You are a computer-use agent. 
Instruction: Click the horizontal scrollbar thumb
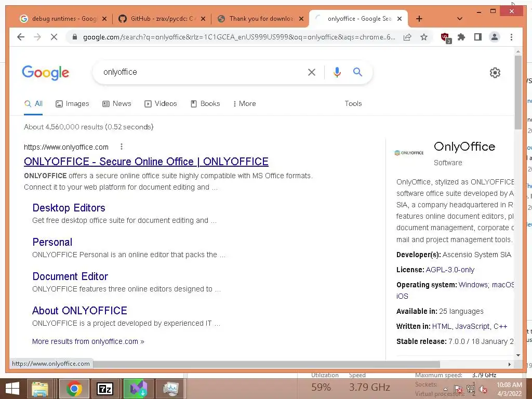[267, 364]
